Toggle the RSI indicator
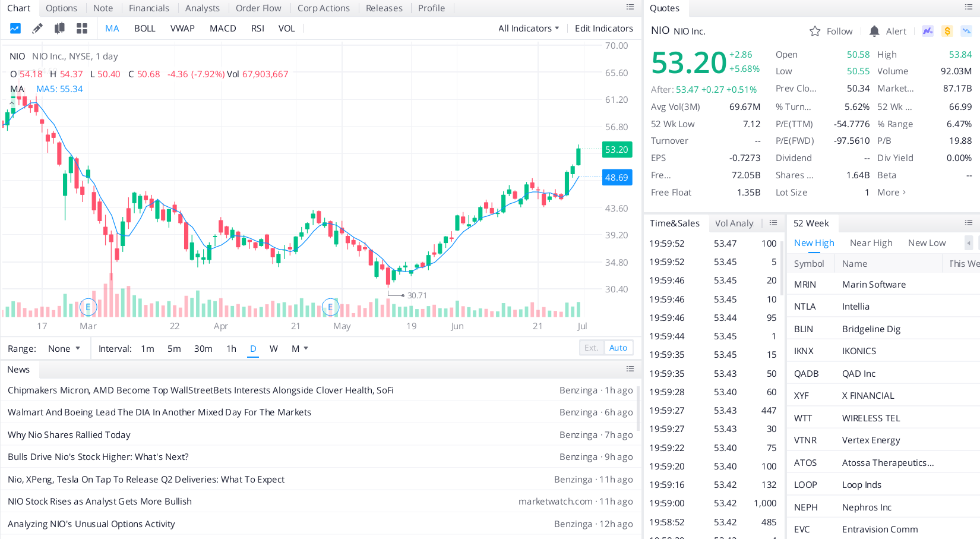The image size is (980, 539). [258, 29]
